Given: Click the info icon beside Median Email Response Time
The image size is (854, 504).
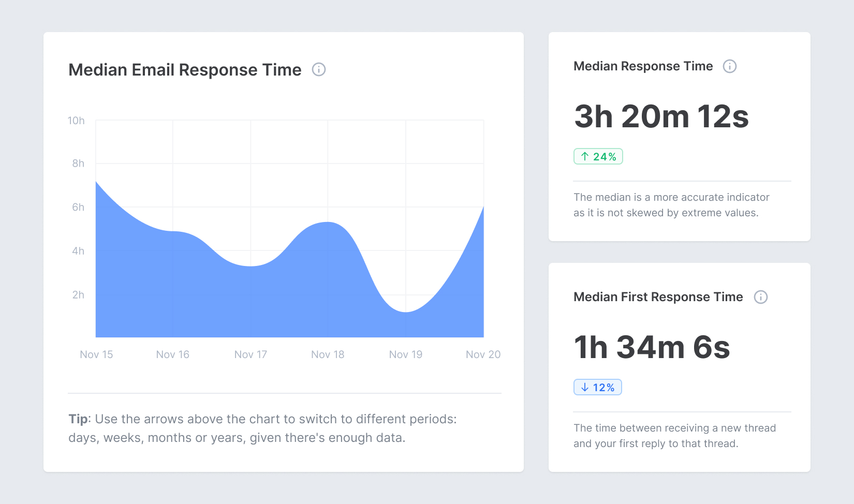Looking at the screenshot, I should (319, 70).
